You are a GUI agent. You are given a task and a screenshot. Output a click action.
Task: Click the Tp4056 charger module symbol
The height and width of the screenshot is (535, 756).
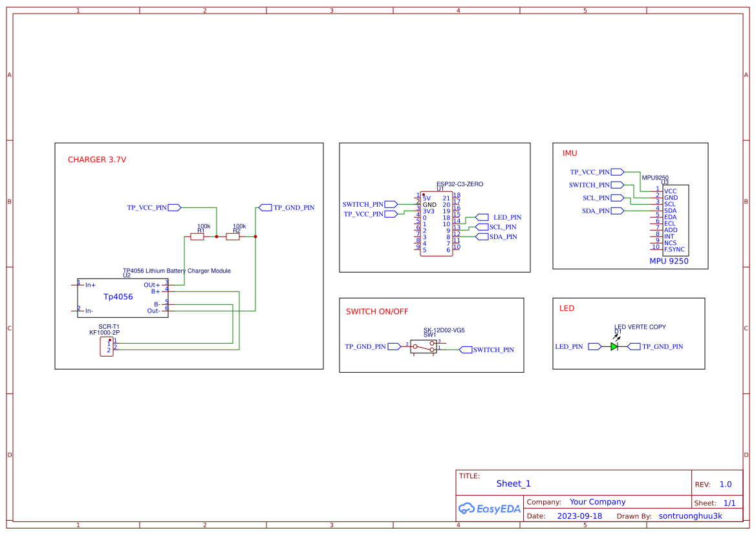coord(123,298)
